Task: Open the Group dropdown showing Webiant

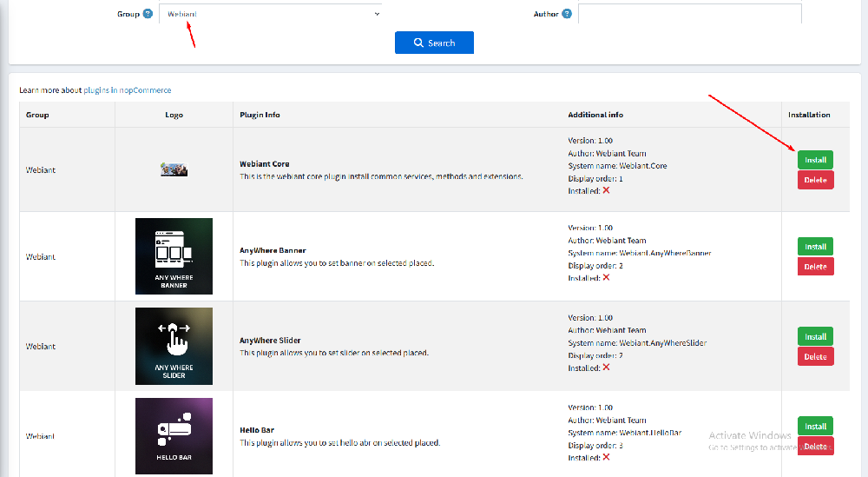Action: pos(270,14)
